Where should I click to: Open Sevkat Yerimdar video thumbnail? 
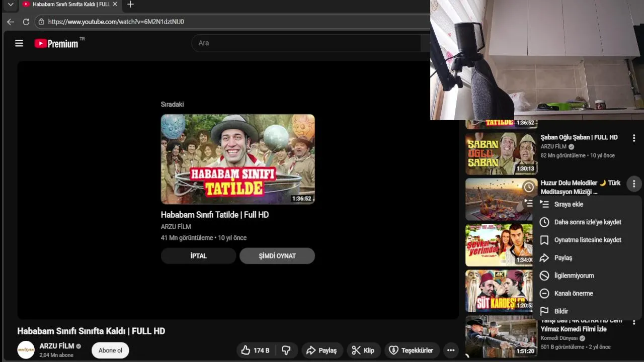pyautogui.click(x=499, y=245)
